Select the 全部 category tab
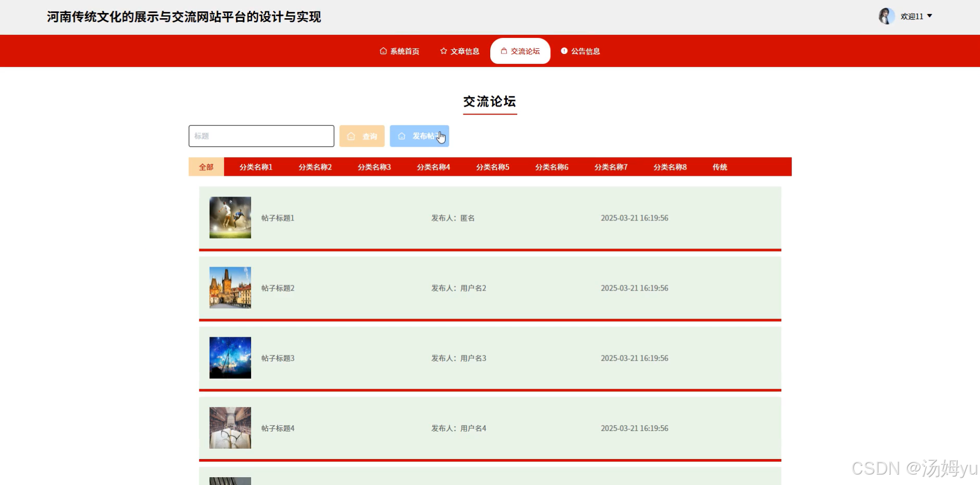Viewport: 980px width, 485px height. pos(206,167)
